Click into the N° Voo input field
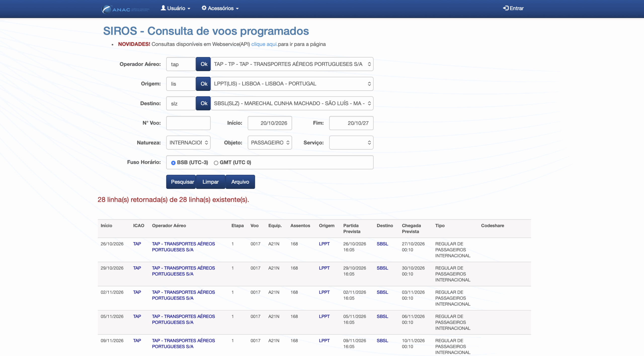The height and width of the screenshot is (356, 644). pos(188,123)
